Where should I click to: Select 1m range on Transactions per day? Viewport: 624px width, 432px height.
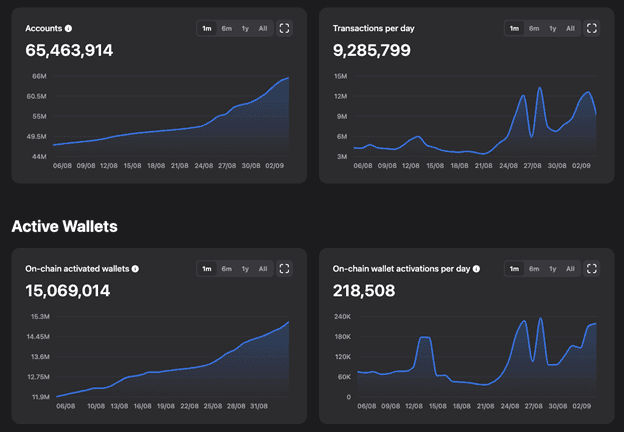(x=514, y=29)
